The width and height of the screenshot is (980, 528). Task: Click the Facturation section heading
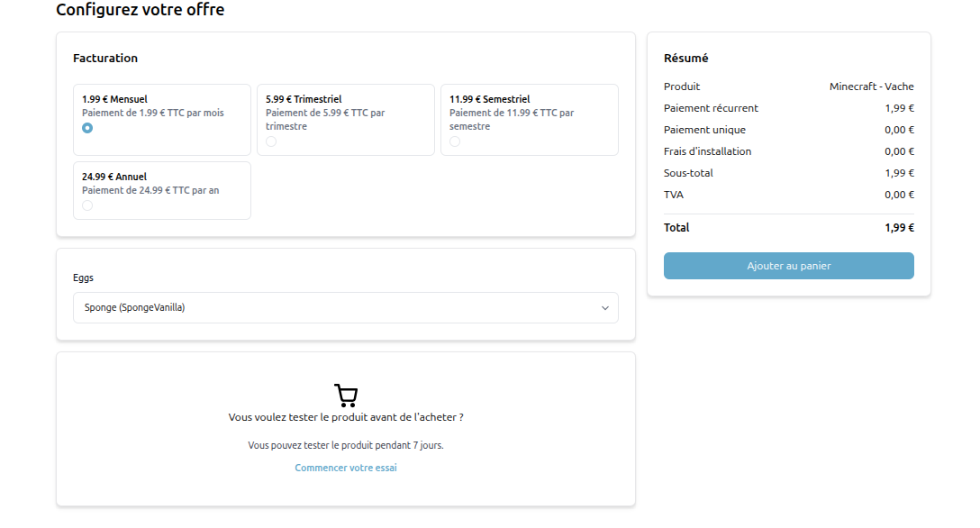[x=105, y=58]
